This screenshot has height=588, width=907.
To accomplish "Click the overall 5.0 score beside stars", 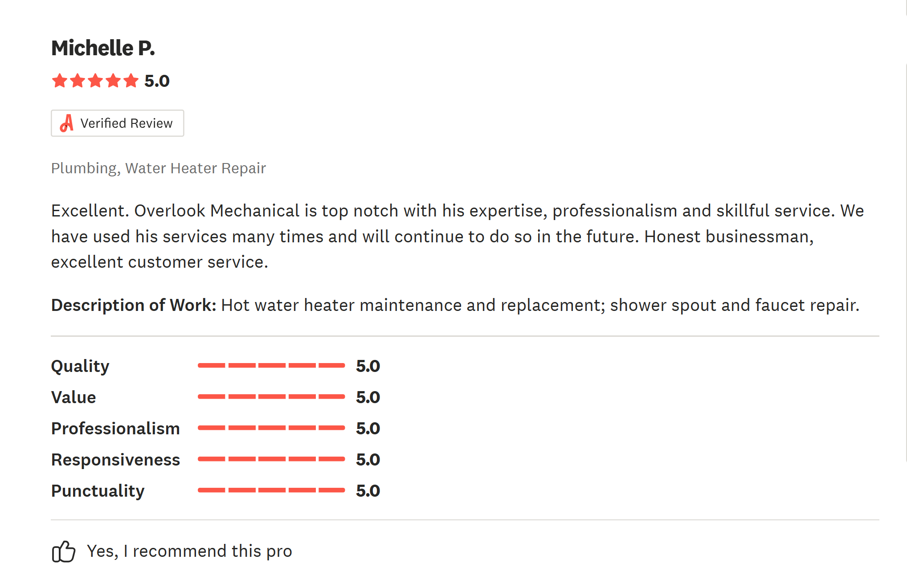I will [157, 81].
